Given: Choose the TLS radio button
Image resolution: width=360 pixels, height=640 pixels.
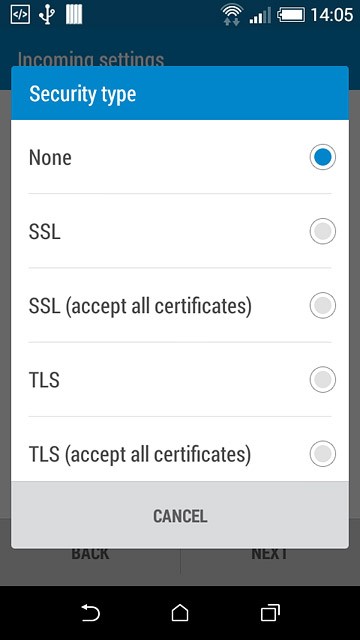Looking at the screenshot, I should coord(322,380).
